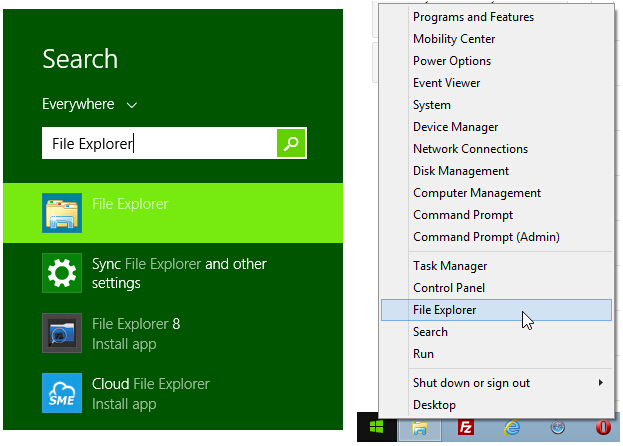Choose the highlighted File Explorer menu item
The height and width of the screenshot is (446, 623).
click(x=496, y=310)
